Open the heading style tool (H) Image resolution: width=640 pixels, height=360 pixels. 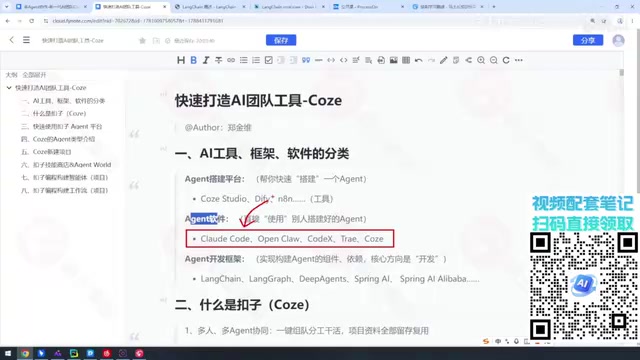point(181,60)
